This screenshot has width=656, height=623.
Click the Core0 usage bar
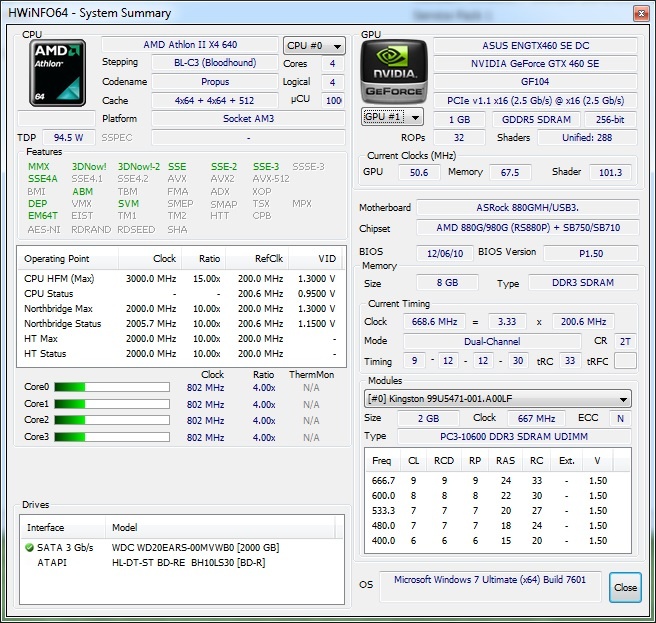[x=112, y=387]
